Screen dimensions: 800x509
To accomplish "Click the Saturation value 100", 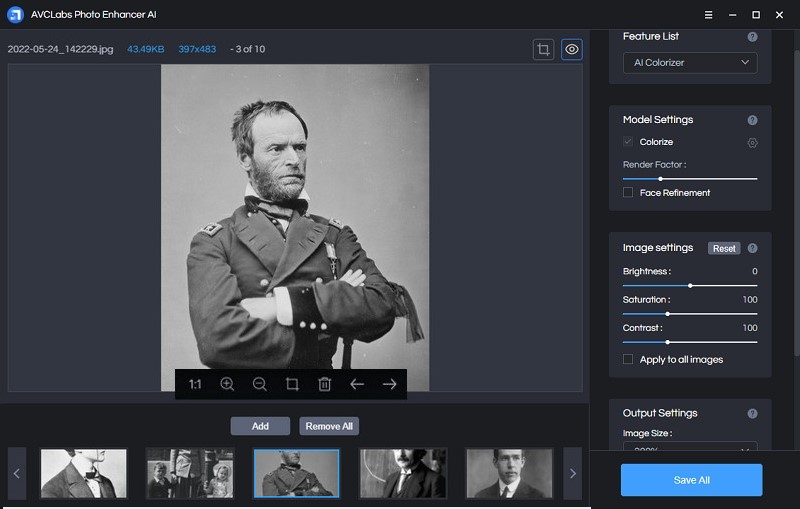I will (x=750, y=300).
